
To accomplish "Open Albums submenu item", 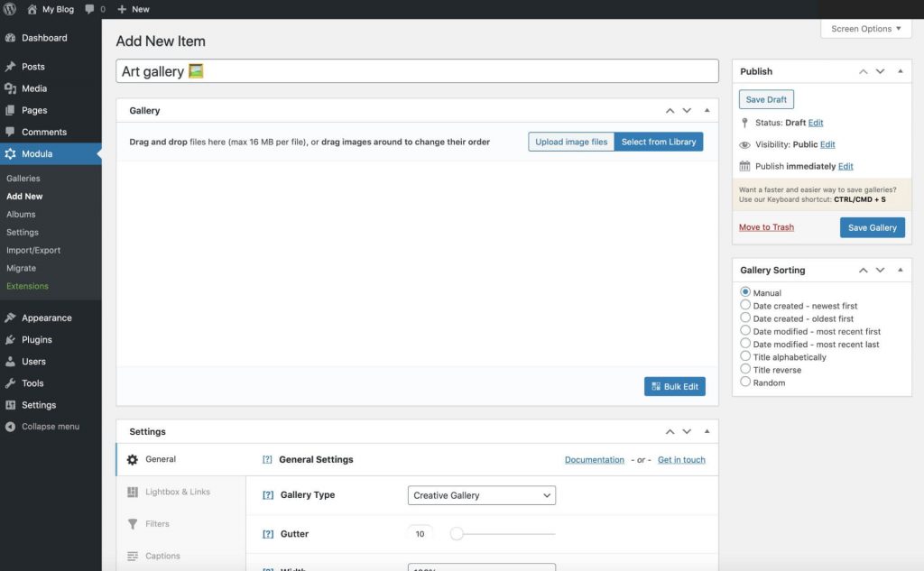I will pyautogui.click(x=22, y=215).
